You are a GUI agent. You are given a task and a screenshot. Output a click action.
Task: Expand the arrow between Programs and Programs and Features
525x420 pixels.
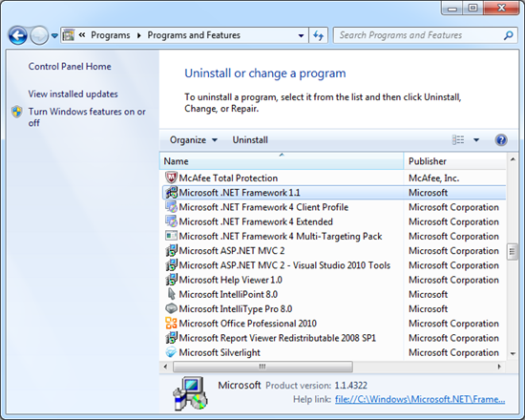[x=139, y=35]
